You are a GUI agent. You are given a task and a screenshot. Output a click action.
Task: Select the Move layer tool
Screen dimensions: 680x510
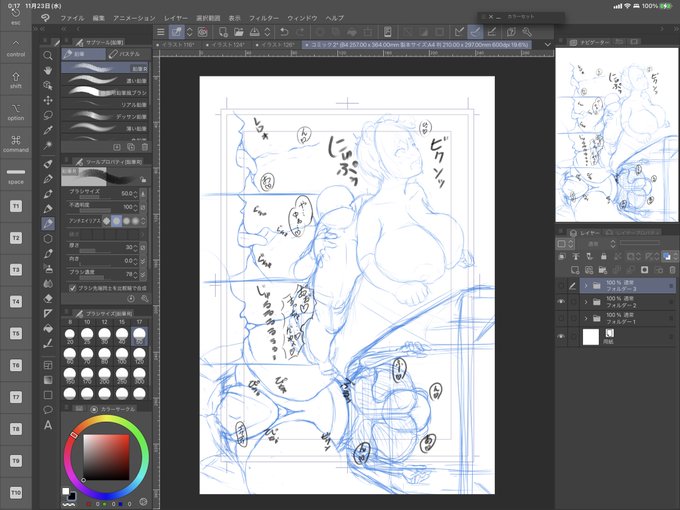pos(48,100)
